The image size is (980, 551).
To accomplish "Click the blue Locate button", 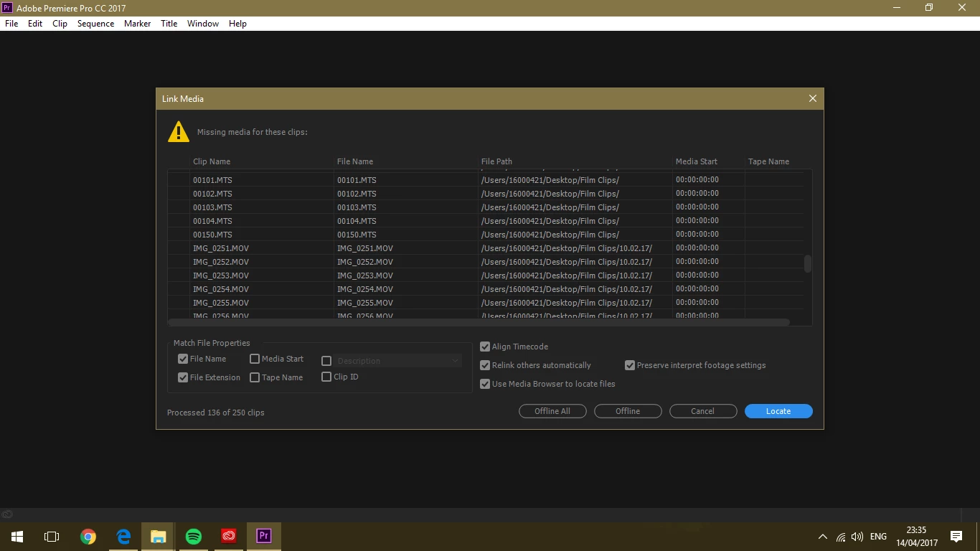I will point(778,411).
